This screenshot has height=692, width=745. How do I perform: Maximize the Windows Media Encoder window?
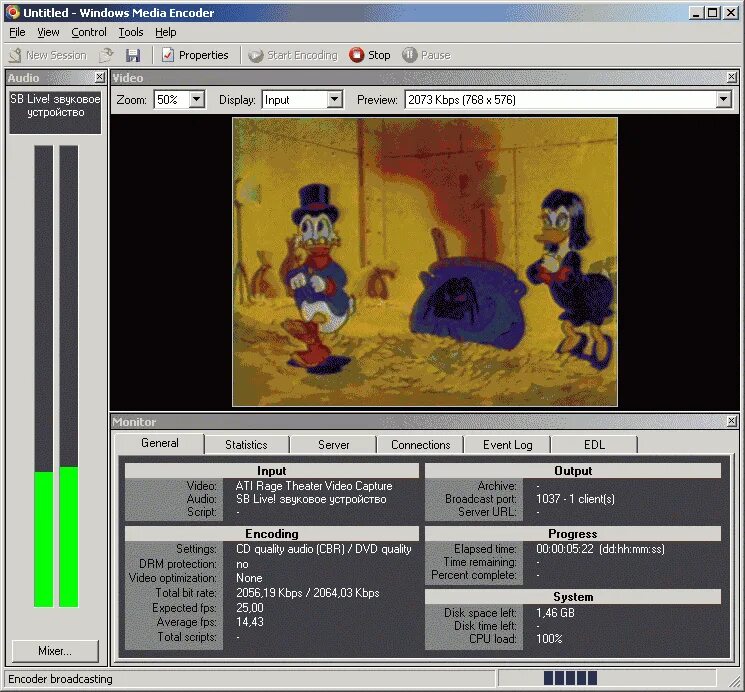click(713, 13)
